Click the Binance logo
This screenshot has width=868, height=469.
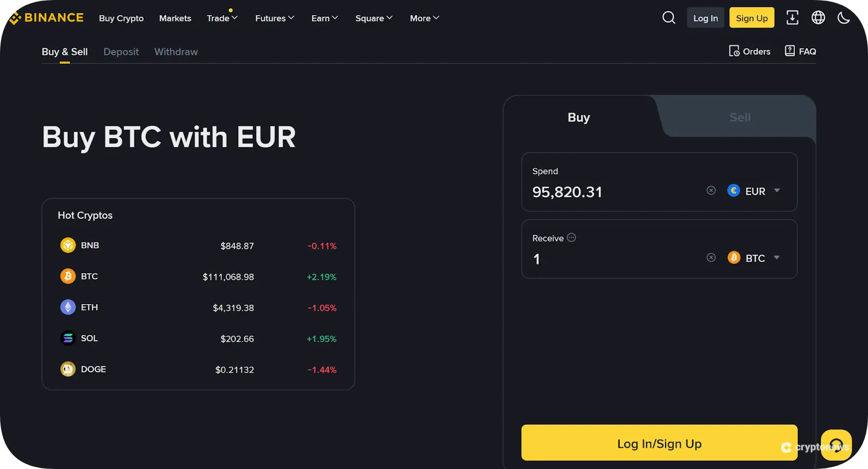pyautogui.click(x=46, y=17)
